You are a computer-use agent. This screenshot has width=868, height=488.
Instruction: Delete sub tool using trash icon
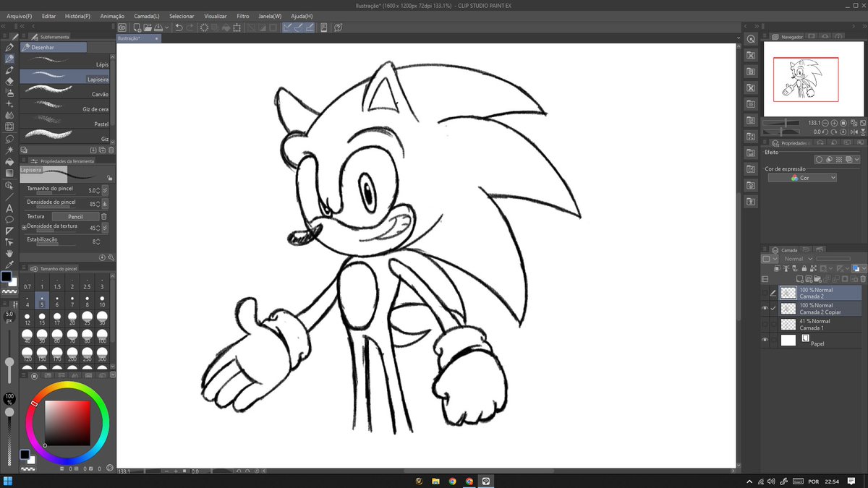coord(111,150)
